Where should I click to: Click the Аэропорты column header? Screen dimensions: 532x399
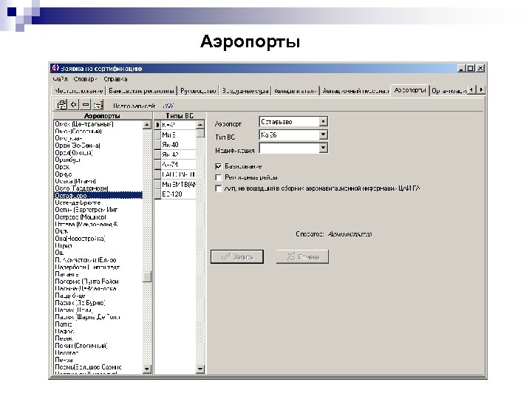tap(102, 116)
